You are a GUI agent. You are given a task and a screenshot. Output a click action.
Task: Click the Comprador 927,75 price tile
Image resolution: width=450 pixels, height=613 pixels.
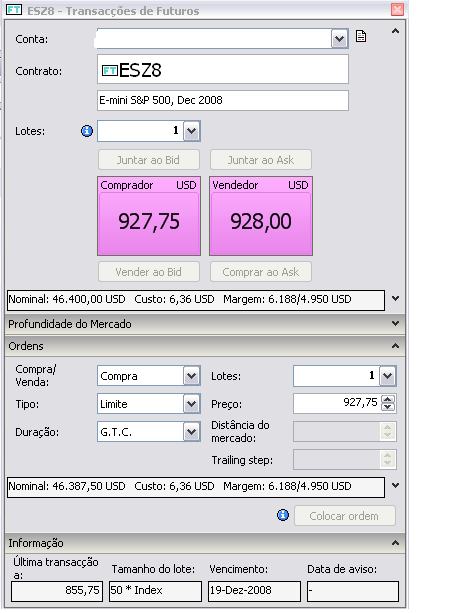(x=149, y=216)
